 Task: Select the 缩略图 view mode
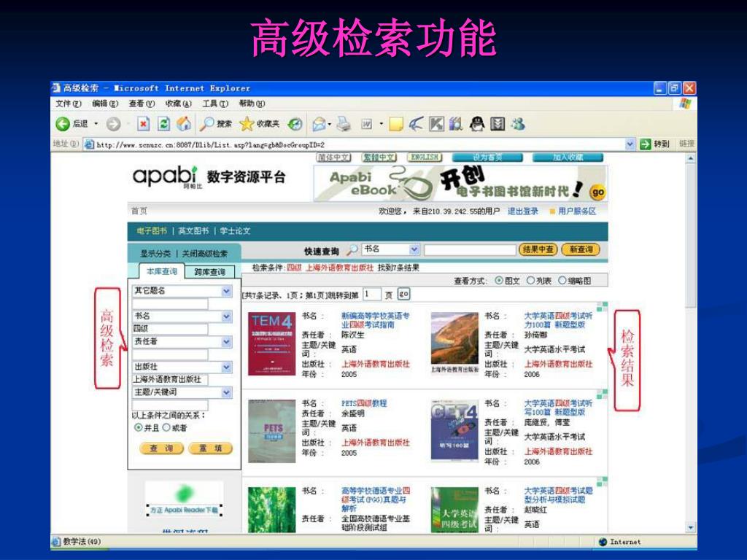point(562,281)
